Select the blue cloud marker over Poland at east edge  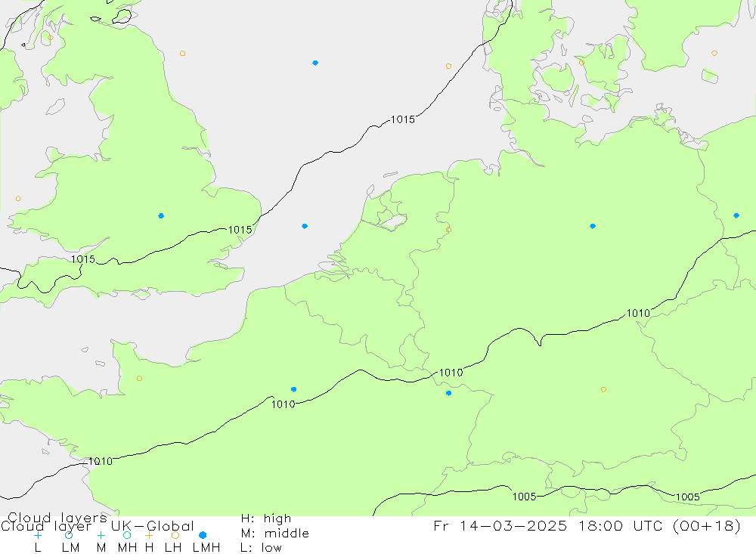pos(736,215)
